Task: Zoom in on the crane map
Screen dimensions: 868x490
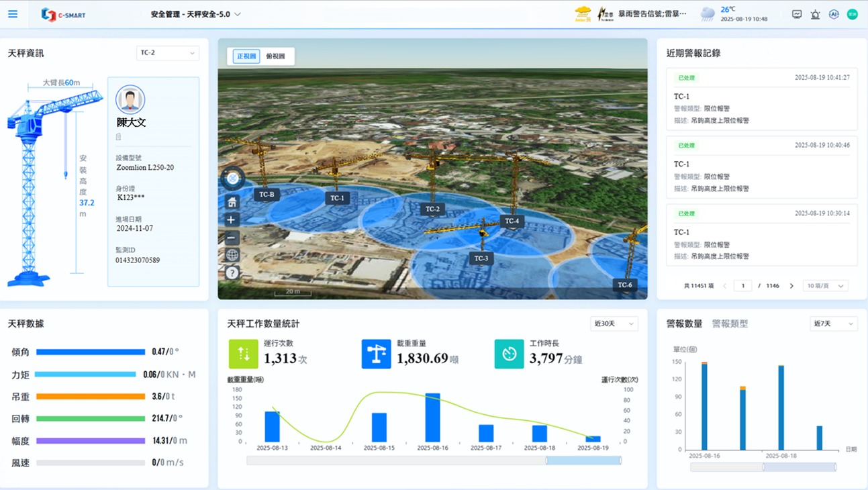Action: (232, 219)
